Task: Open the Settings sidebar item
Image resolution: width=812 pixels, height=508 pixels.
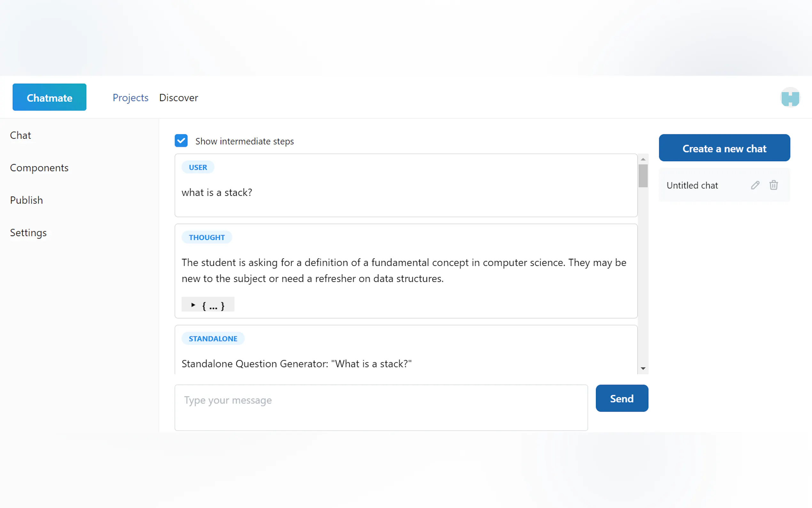Action: pos(28,233)
